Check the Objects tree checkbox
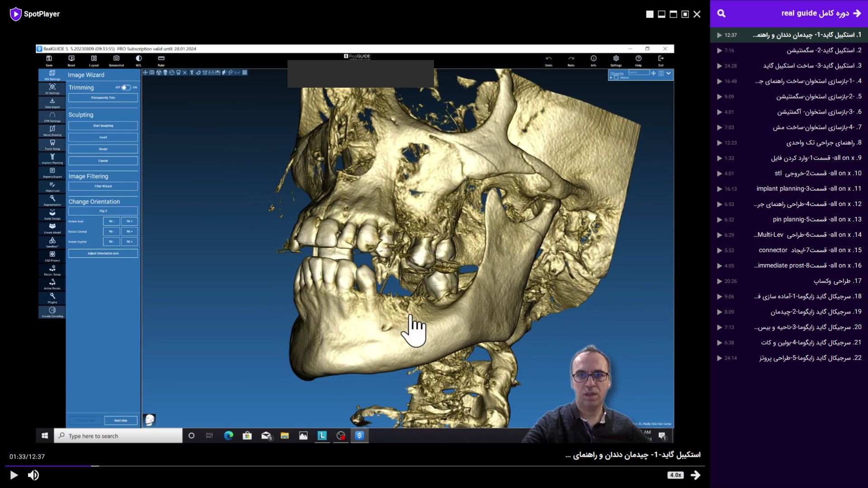The width and height of the screenshot is (868, 488). click(x=616, y=78)
